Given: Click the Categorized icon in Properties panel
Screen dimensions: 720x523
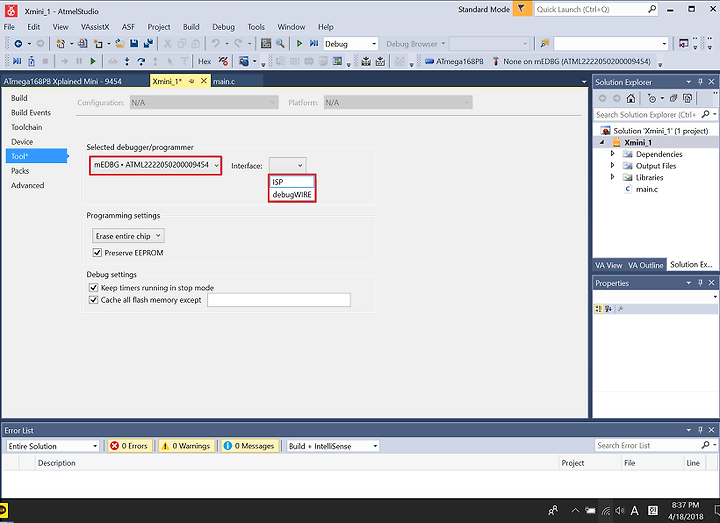Looking at the screenshot, I should 598,309.
